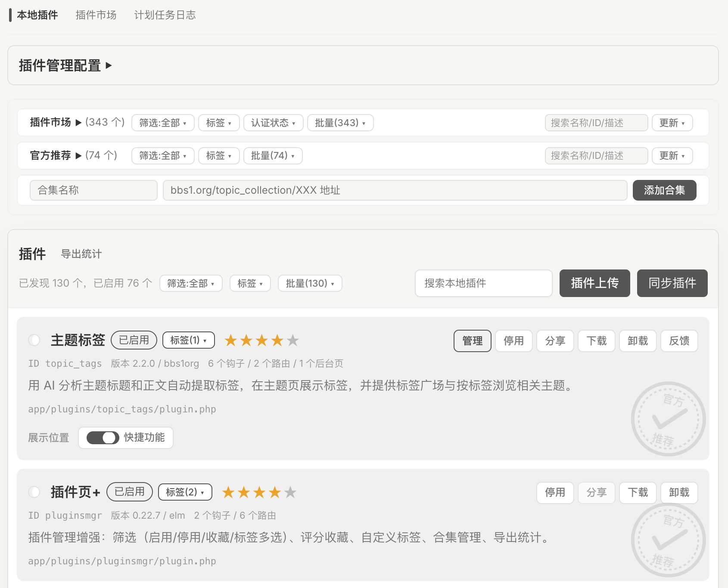Click 下载 button for 插件页+

click(x=638, y=492)
